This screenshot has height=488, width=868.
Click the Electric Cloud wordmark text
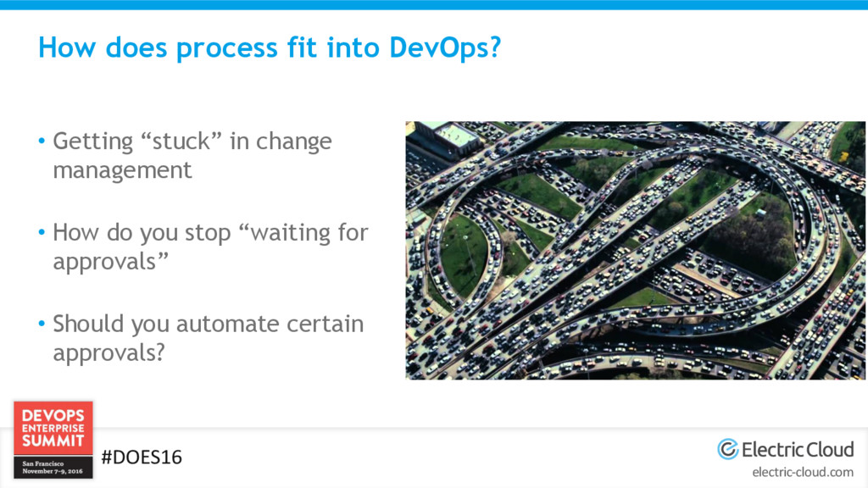tap(797, 449)
